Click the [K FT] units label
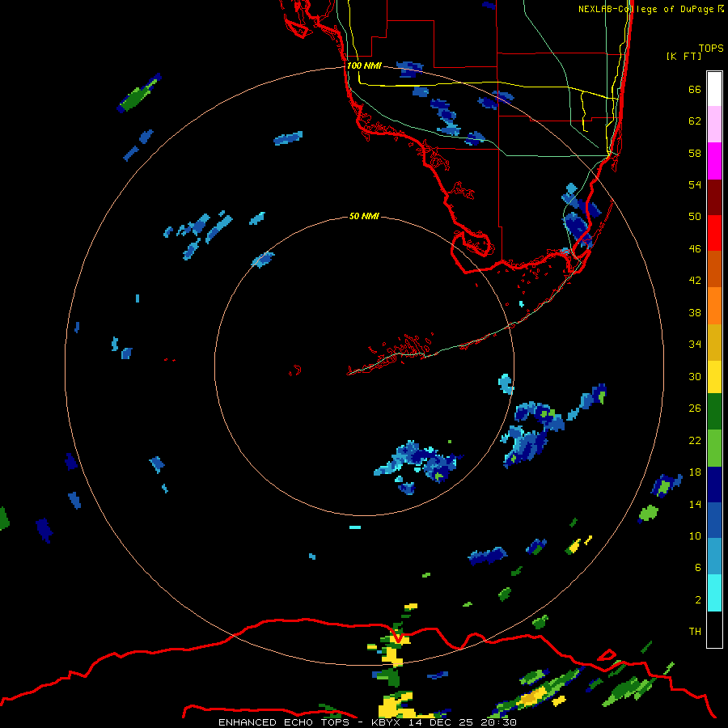Screen dimensions: 728x728 tap(684, 56)
